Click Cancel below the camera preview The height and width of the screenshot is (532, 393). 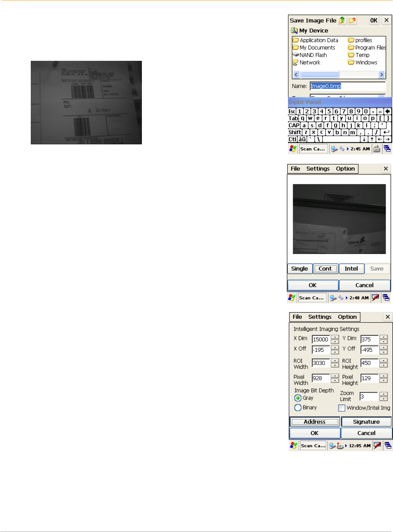365,285
